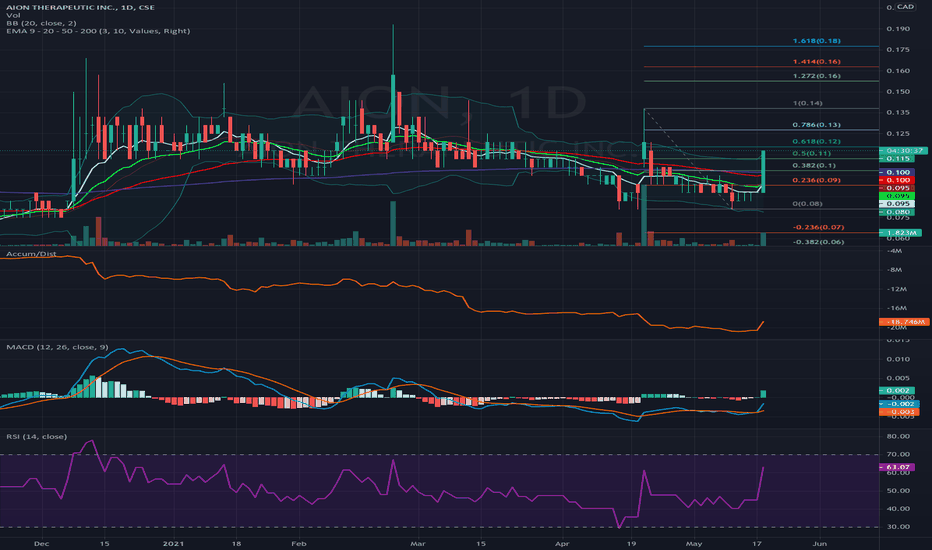Select the Jun date axis label
Image resolution: width=932 pixels, height=550 pixels.
(820, 544)
